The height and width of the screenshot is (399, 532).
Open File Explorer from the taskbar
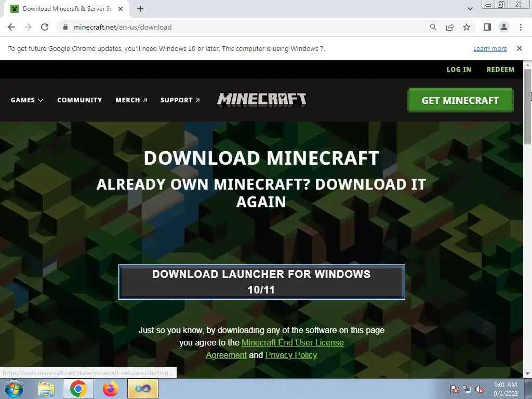point(46,389)
